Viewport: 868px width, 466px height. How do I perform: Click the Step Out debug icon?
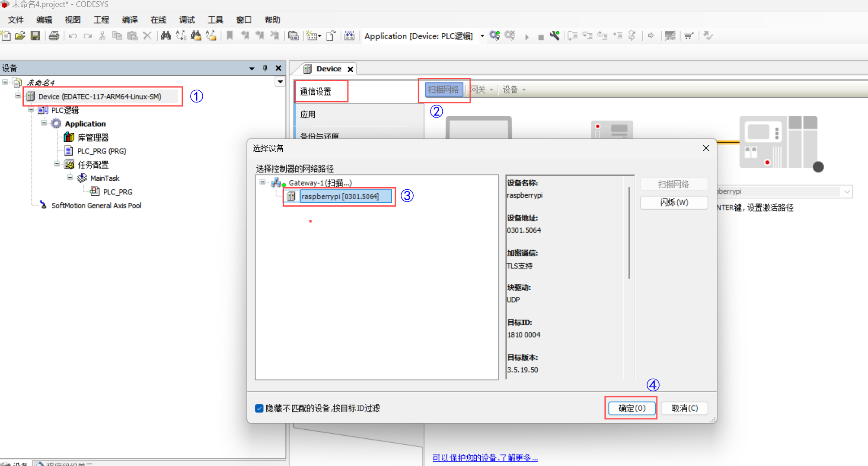603,36
